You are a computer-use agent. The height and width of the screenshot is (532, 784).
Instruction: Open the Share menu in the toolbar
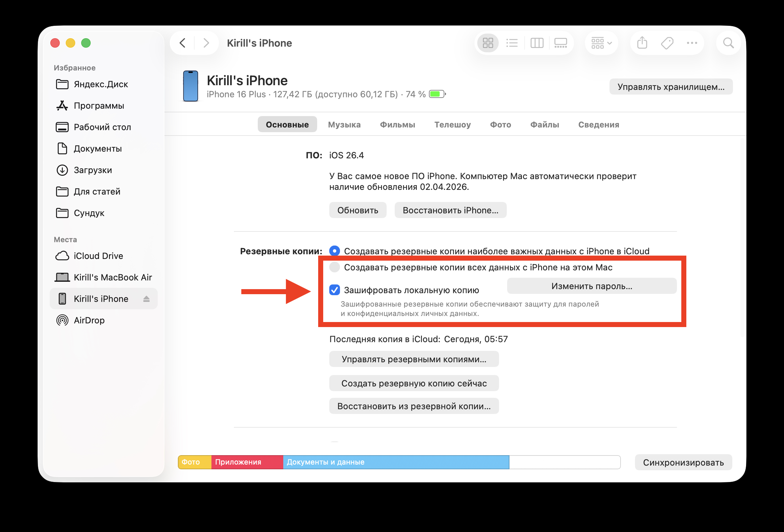pos(642,43)
